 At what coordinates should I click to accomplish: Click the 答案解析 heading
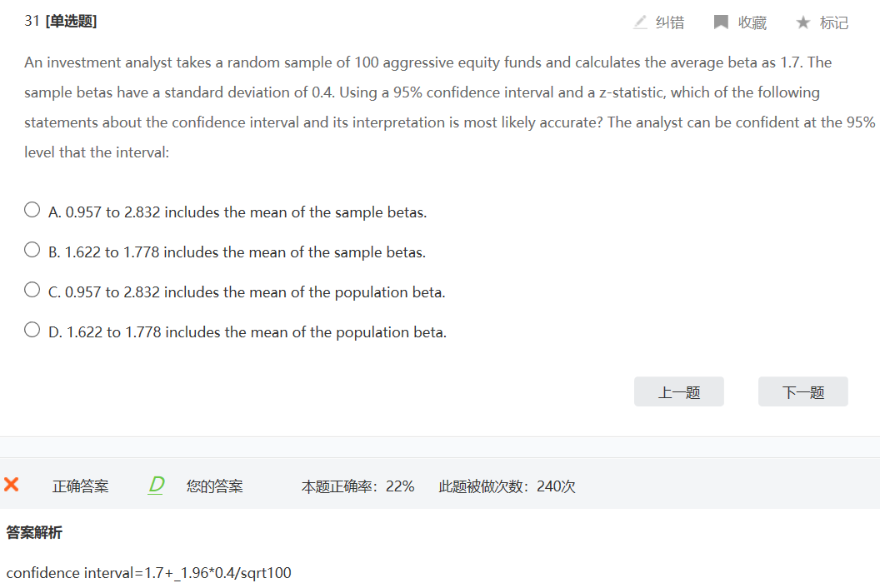click(34, 532)
